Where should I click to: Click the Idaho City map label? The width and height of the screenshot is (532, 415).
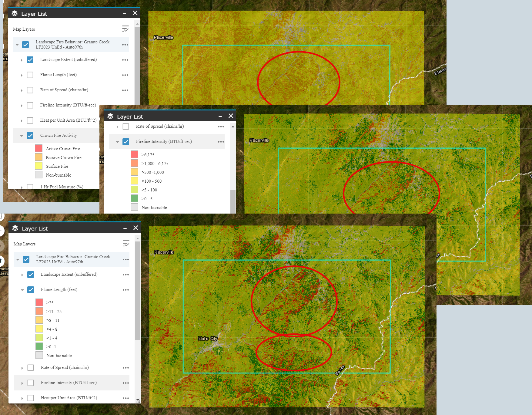[x=208, y=339]
